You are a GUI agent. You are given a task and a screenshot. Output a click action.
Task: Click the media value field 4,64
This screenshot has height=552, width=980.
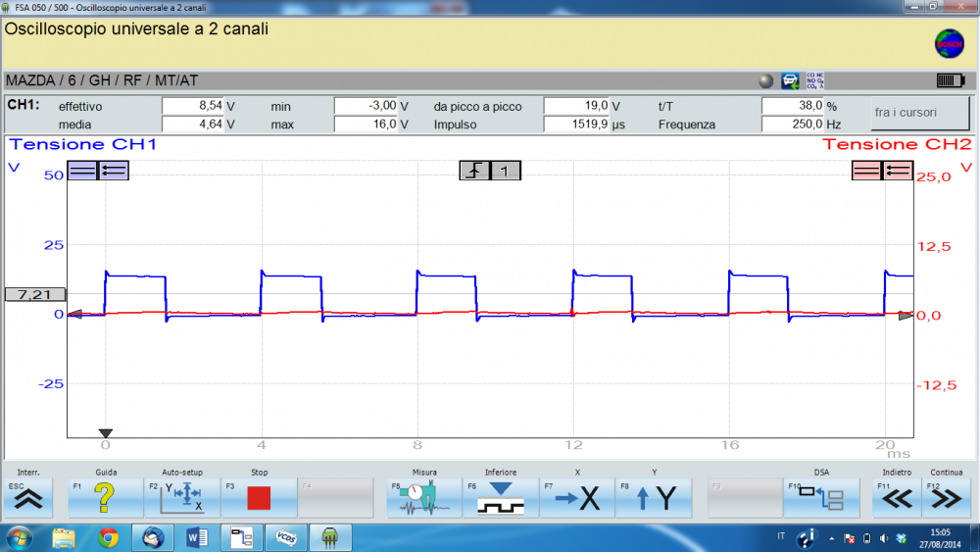click(193, 124)
